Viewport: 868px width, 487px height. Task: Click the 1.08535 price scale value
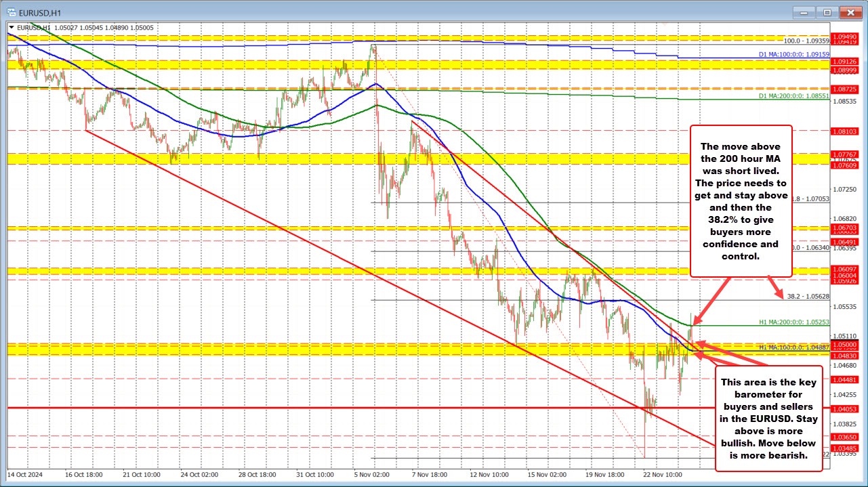pos(844,101)
